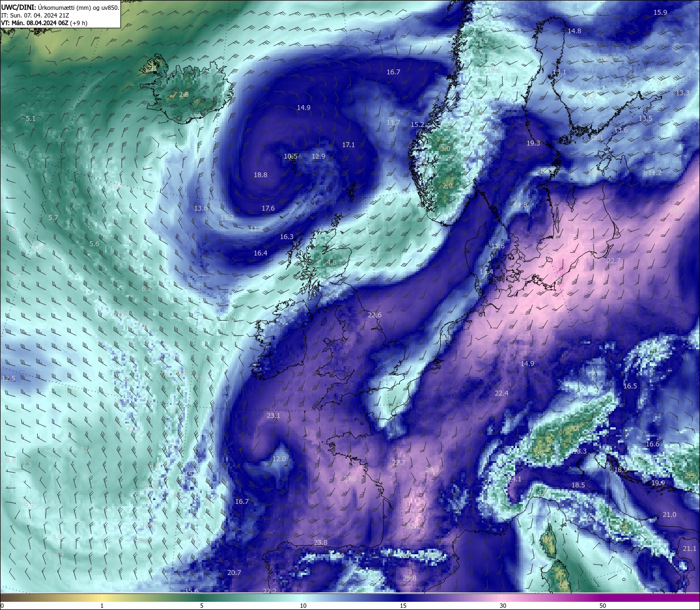Click the legend tick label '30'
The width and height of the screenshot is (700, 610).
pos(503,606)
